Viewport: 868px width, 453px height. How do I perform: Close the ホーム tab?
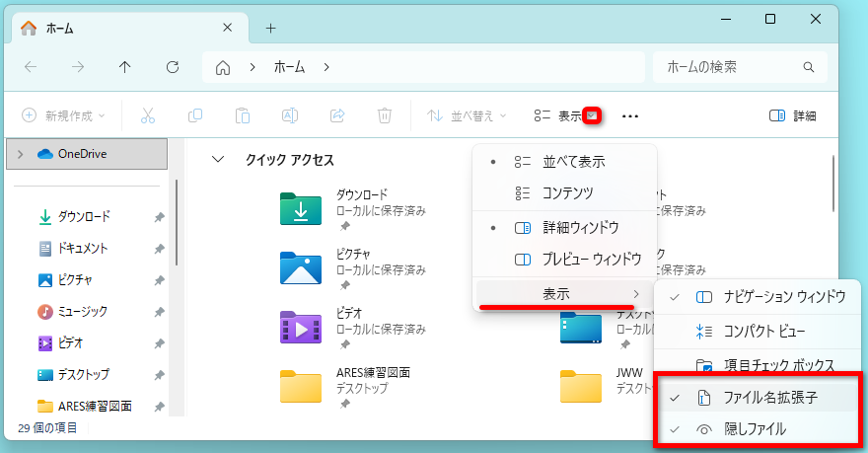[228, 28]
